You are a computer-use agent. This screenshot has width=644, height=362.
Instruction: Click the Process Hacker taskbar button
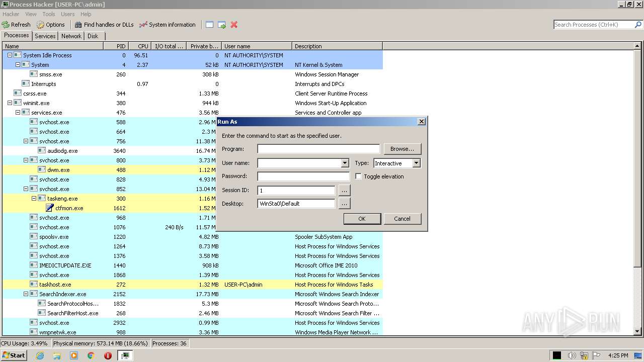[125, 355]
